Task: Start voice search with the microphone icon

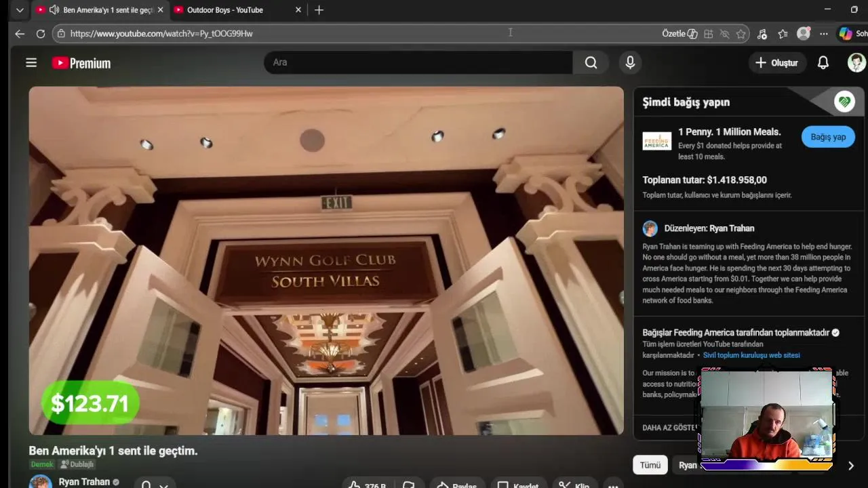Action: click(630, 62)
